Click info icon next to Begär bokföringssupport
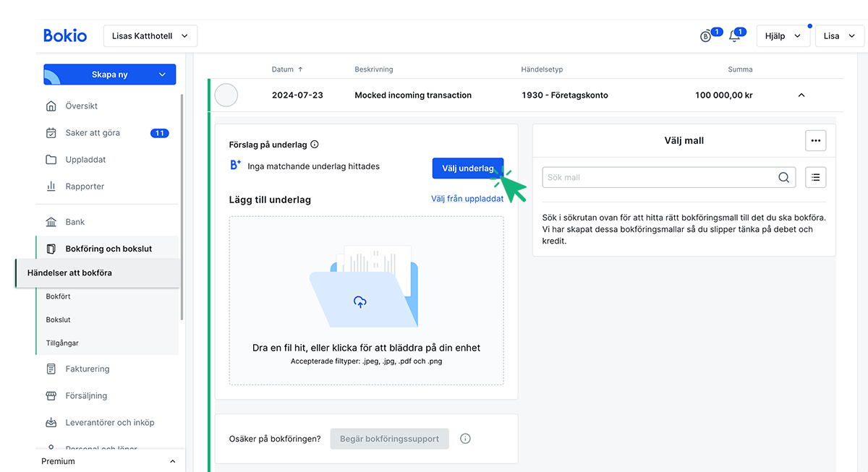The height and width of the screenshot is (472, 868). (x=465, y=439)
